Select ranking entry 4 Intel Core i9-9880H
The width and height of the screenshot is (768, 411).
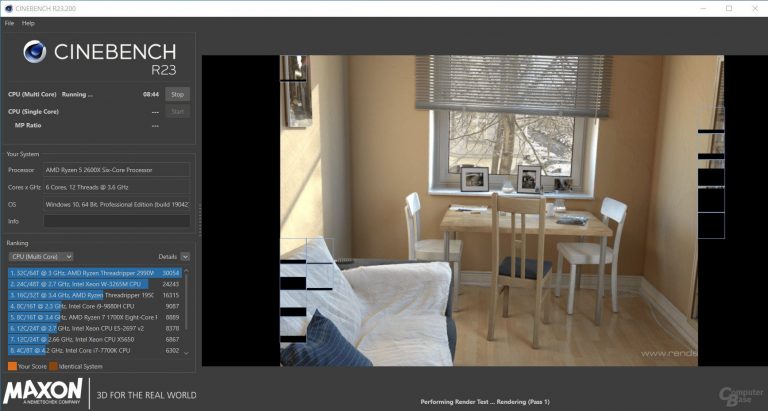(x=95, y=306)
